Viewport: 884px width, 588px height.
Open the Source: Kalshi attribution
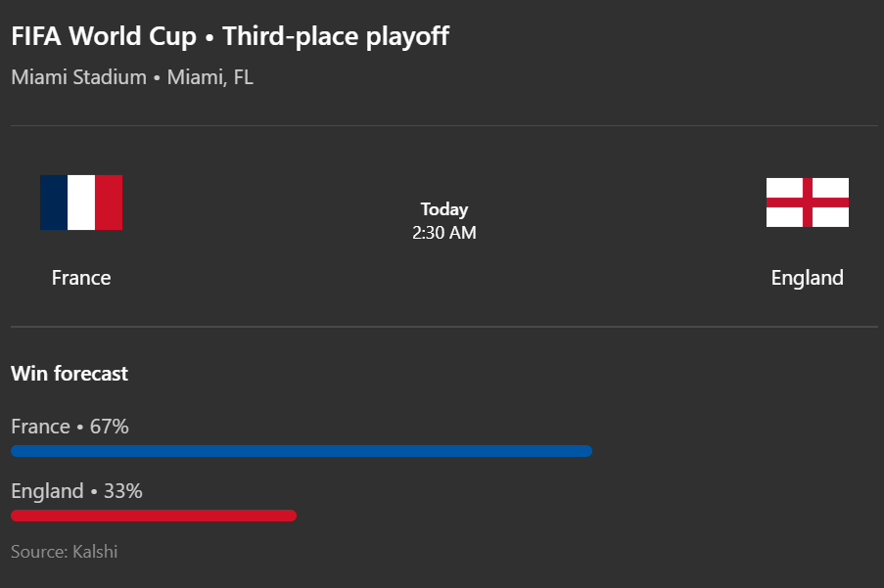(x=65, y=552)
